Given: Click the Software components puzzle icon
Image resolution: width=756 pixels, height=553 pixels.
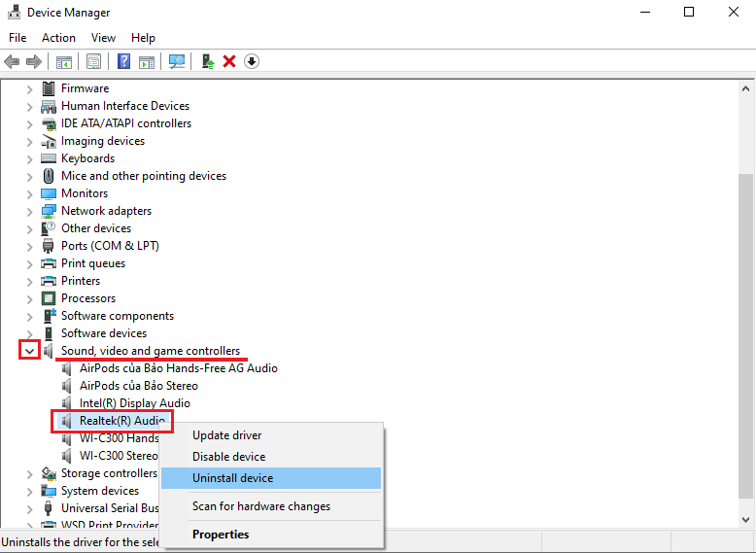Looking at the screenshot, I should tap(50, 316).
